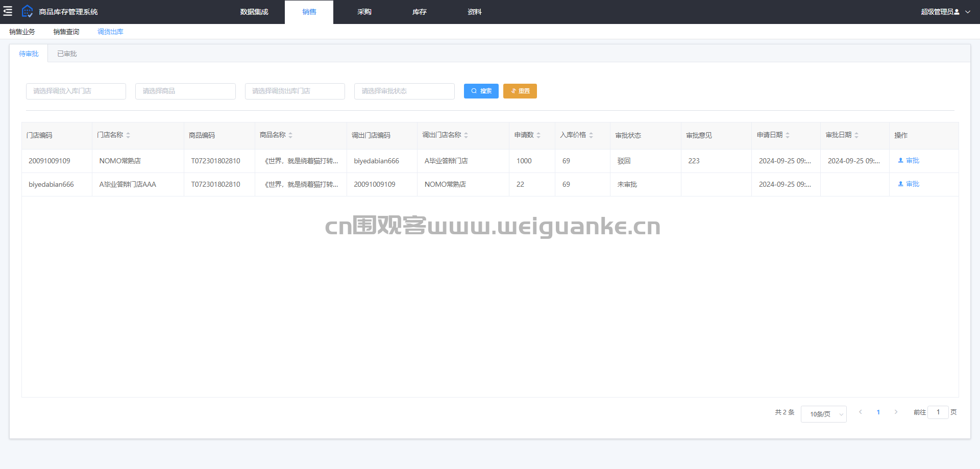The width and height of the screenshot is (980, 469).
Task: Expand the 超级管理员 account dropdown arrow
Action: tap(968, 12)
